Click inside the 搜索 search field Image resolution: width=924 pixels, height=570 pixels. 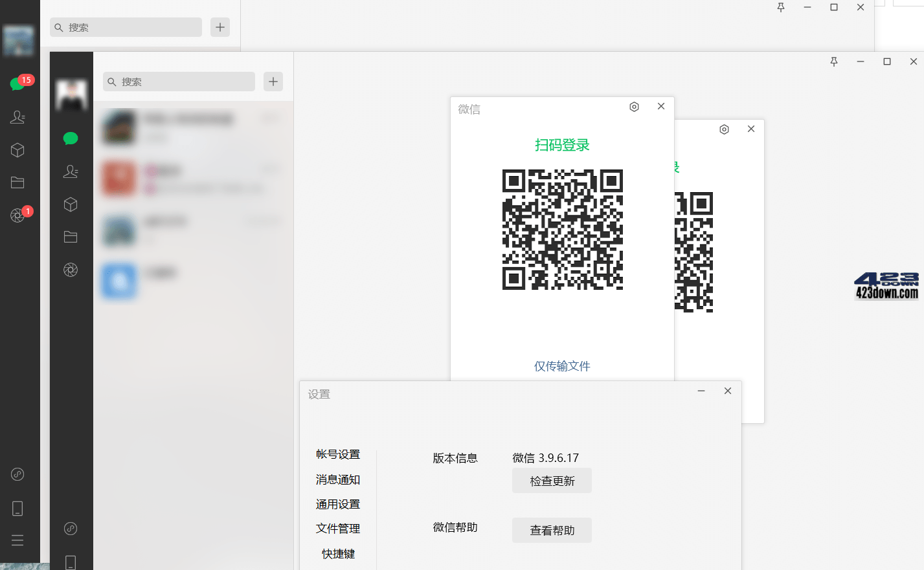point(126,27)
